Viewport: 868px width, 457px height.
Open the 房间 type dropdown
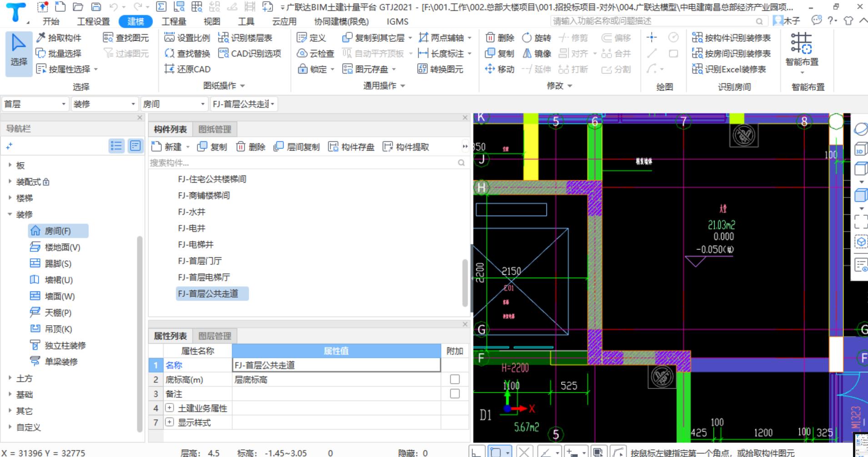(174, 104)
